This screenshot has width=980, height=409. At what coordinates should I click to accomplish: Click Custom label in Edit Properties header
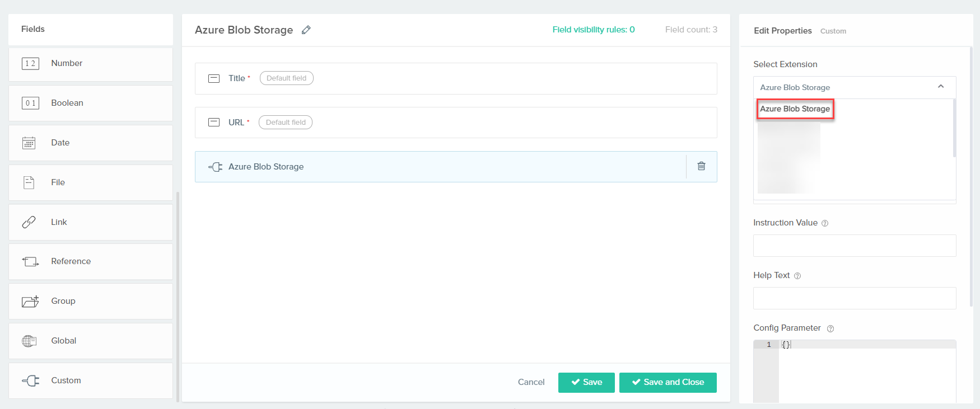coord(833,31)
